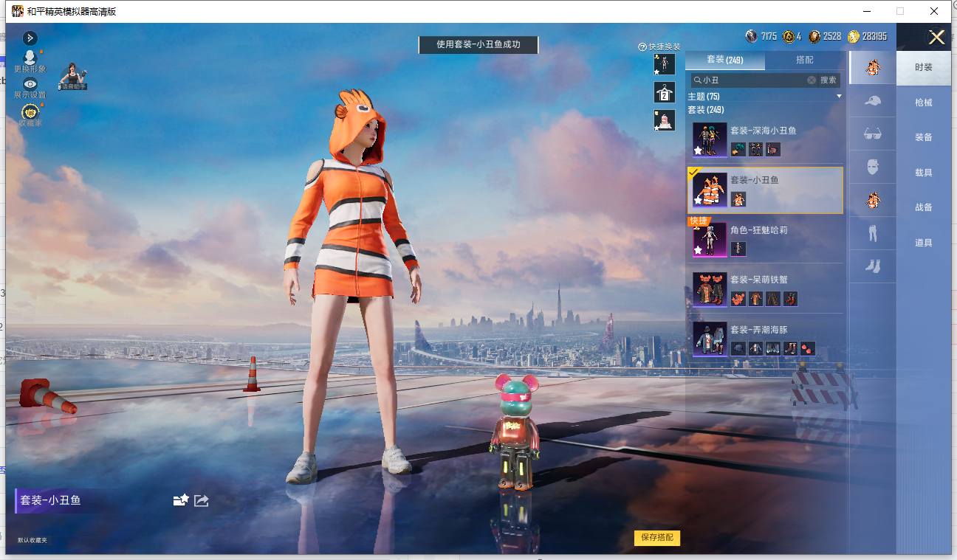
Task: Select the glasses category icon
Action: (x=873, y=134)
